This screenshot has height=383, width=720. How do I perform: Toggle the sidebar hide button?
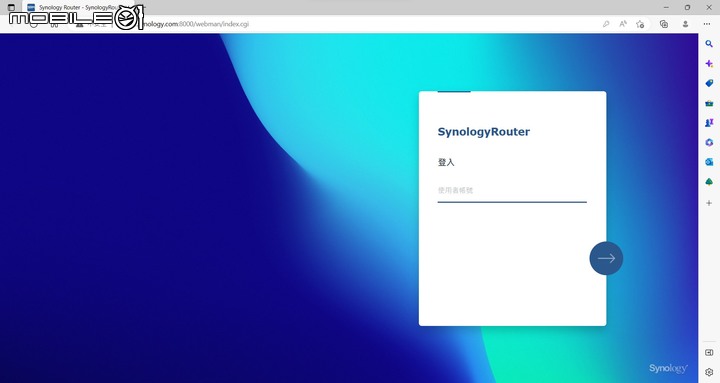[x=709, y=352]
